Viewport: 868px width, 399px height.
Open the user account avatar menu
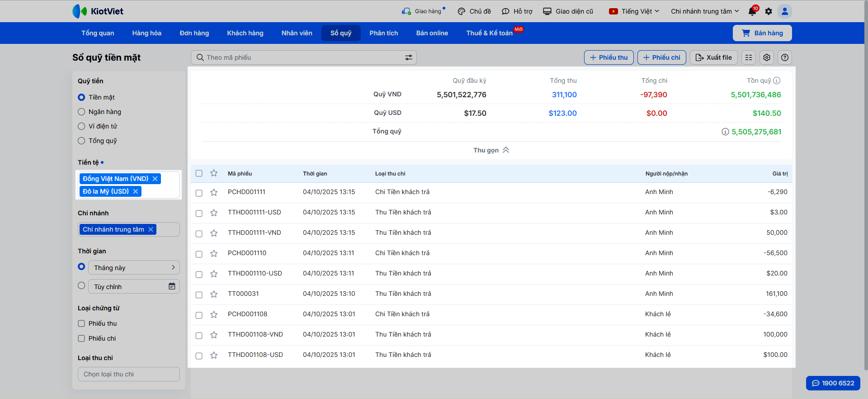coord(785,11)
